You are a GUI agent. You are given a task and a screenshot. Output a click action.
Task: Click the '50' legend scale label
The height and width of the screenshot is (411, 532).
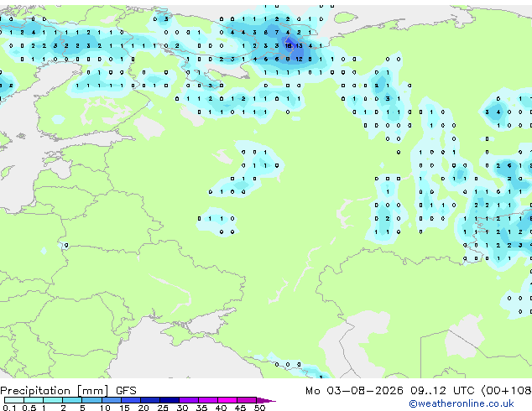pos(259,408)
